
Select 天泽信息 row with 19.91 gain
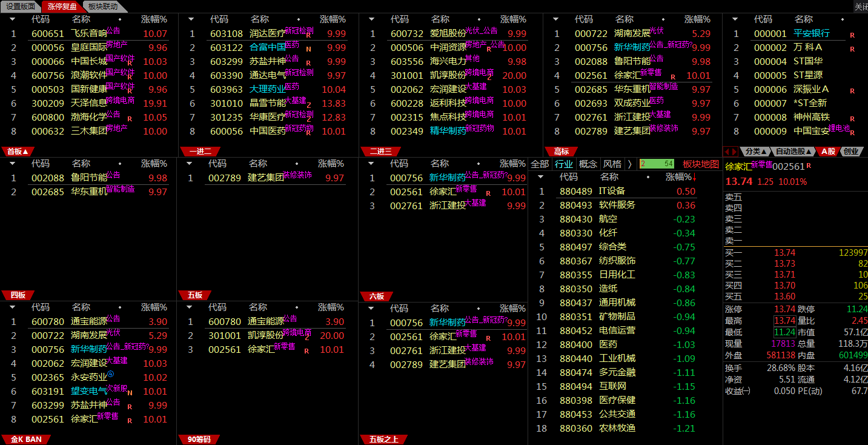click(x=89, y=103)
